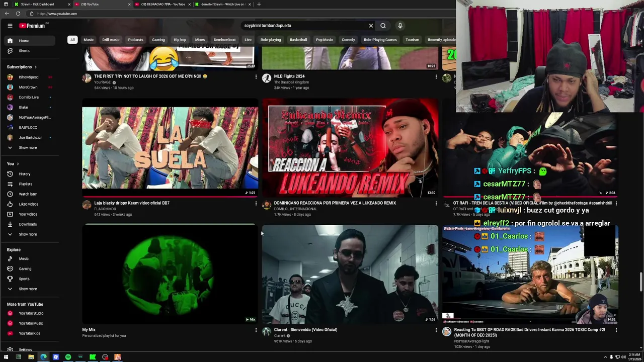Open Shorts in the top sidebar
644x362 pixels.
(30, 51)
